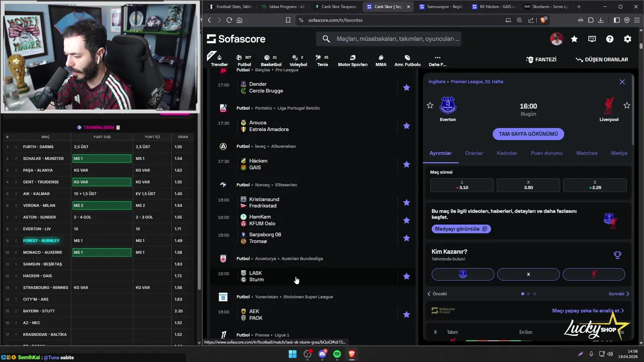The width and height of the screenshot is (644, 362).
Task: Switch to BK Häcken - GAIS browser tab
Action: pyautogui.click(x=493, y=7)
